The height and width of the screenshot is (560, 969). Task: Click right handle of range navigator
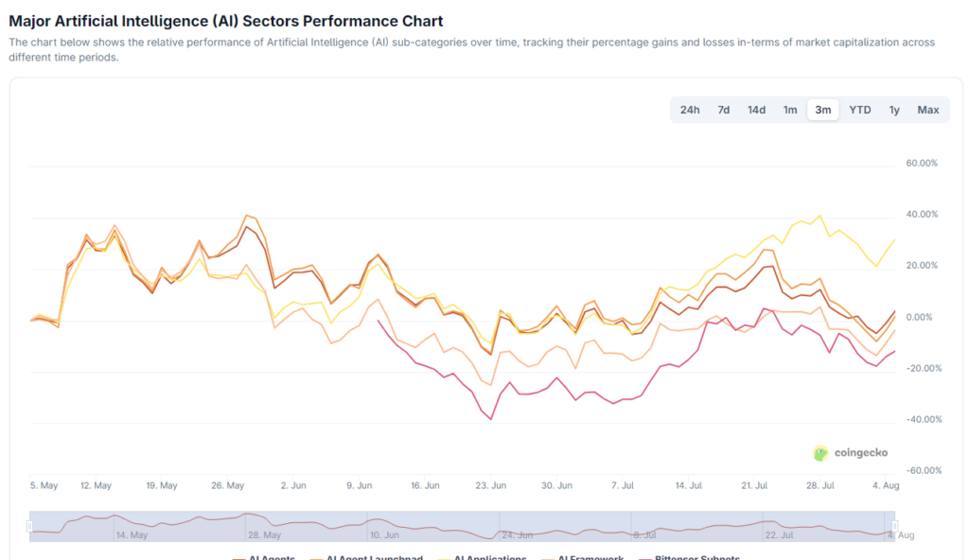pos(894,525)
